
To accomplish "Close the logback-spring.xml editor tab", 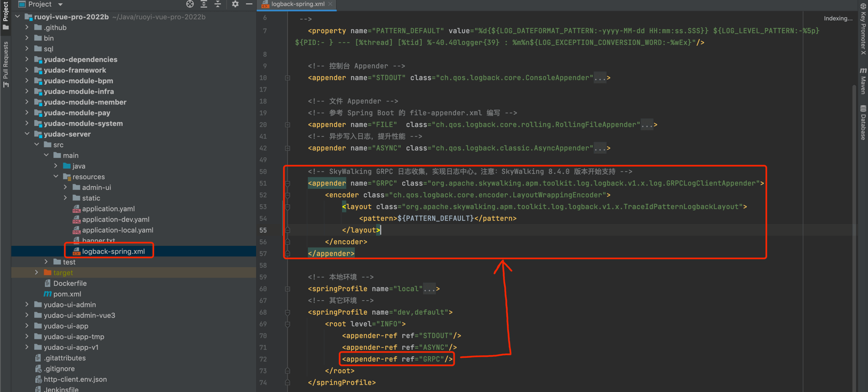I will pos(330,4).
